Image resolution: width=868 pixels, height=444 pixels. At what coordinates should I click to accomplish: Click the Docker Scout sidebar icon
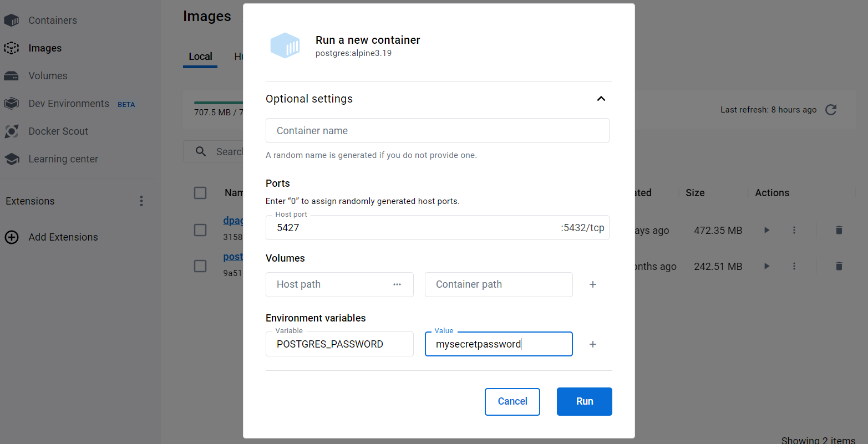coord(12,131)
